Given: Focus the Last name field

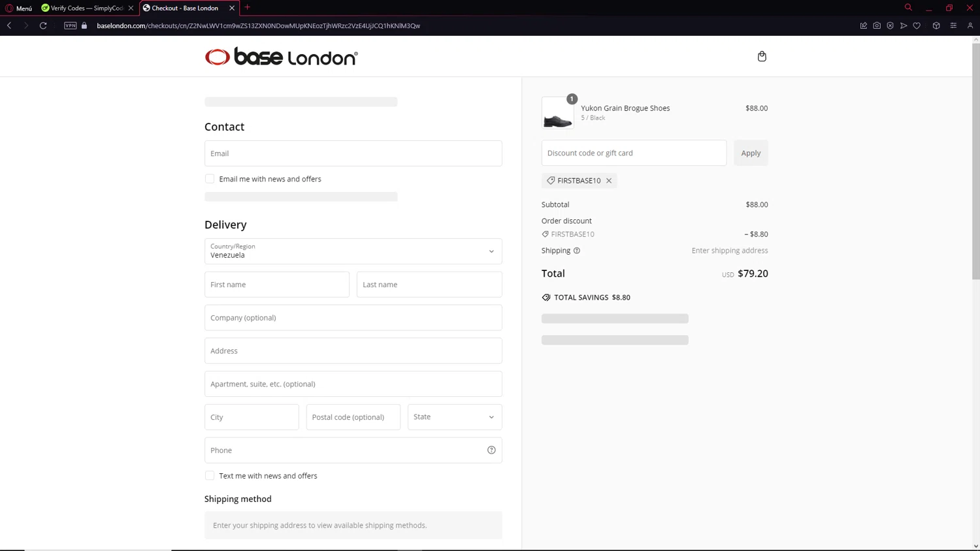Looking at the screenshot, I should (x=429, y=285).
